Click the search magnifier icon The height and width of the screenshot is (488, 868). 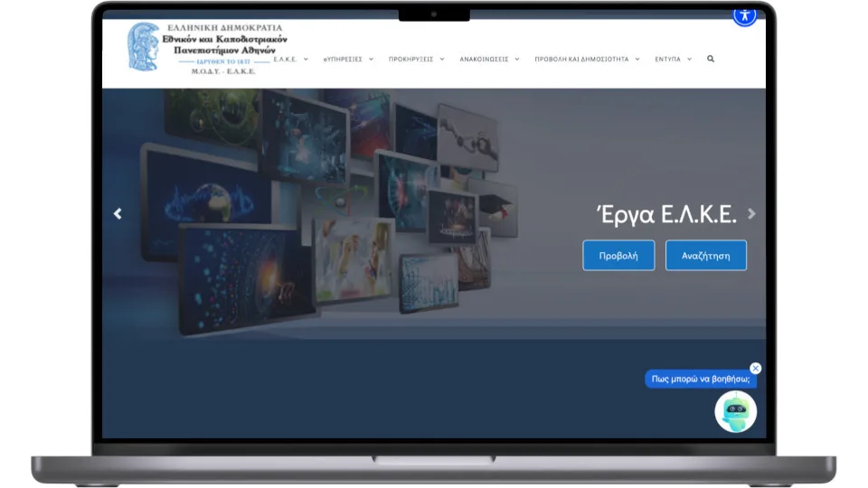tap(711, 59)
